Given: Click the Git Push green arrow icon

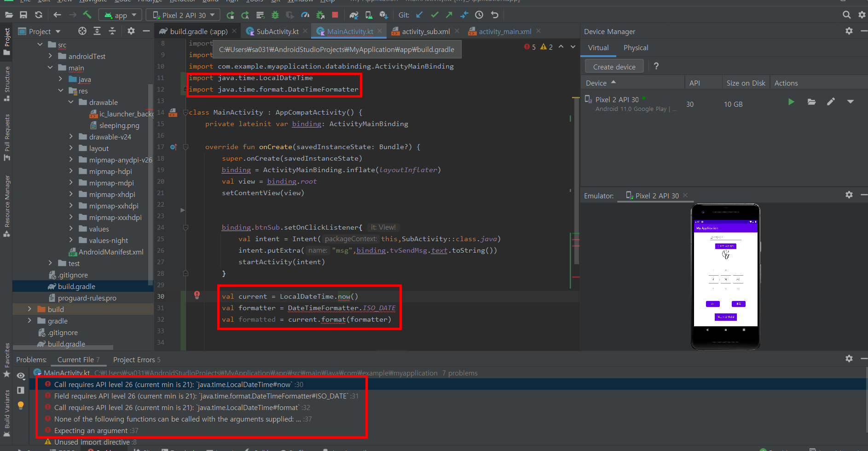Looking at the screenshot, I should tap(449, 15).
